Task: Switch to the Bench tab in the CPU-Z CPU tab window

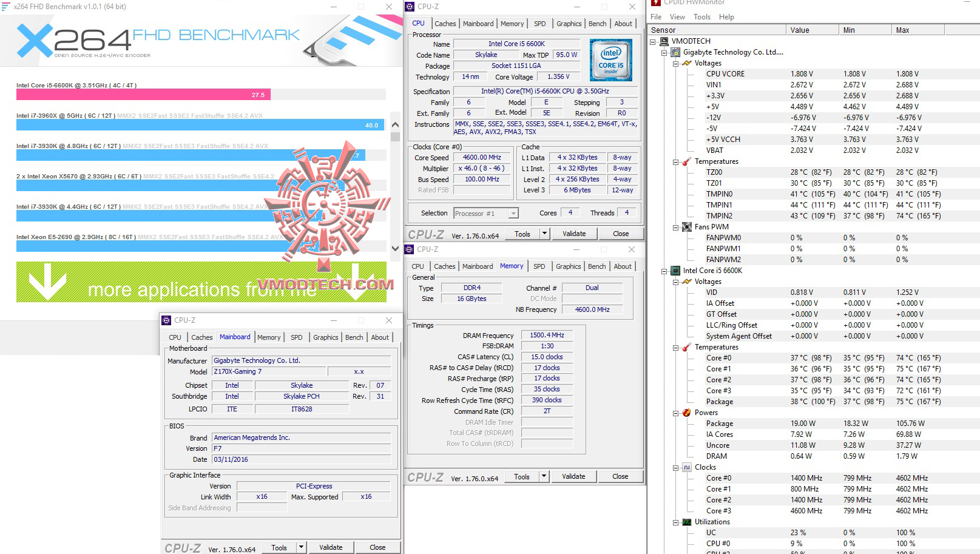Action: (x=598, y=24)
